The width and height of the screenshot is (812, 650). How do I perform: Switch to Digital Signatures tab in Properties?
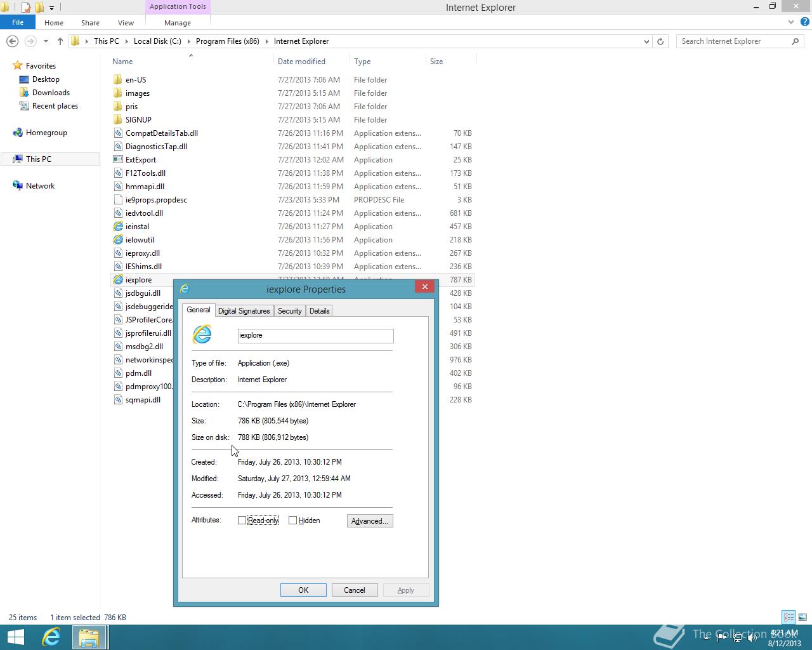tap(244, 311)
